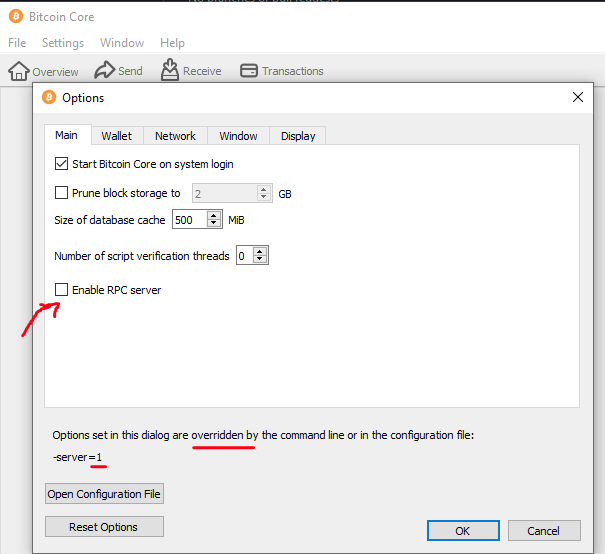Switch to the Main tab
Viewport: 605px width, 554px height.
[66, 135]
